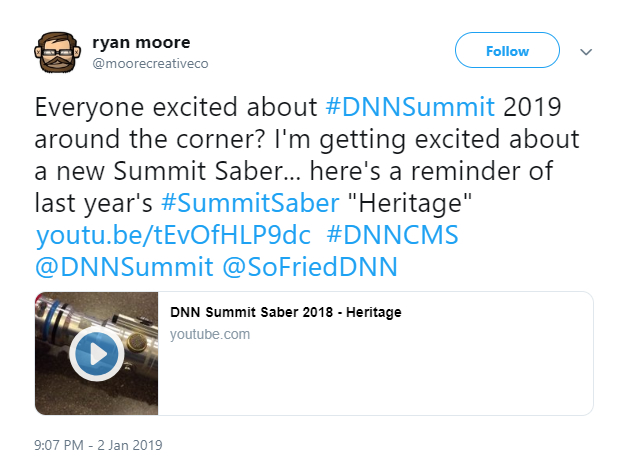Image resolution: width=619 pixels, height=467 pixels.
Task: Click the card title DNN Summit Saber 2018
Action: [285, 313]
